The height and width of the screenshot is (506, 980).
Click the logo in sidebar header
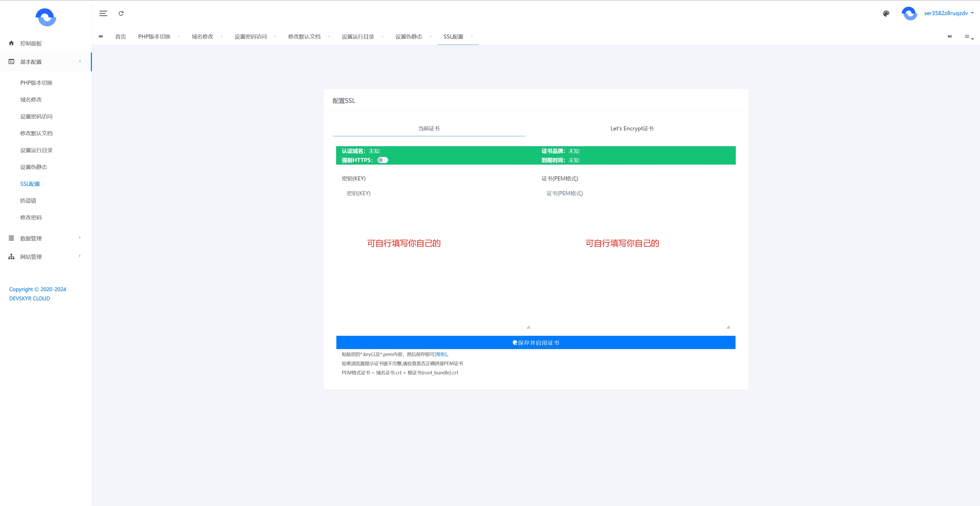(x=46, y=17)
